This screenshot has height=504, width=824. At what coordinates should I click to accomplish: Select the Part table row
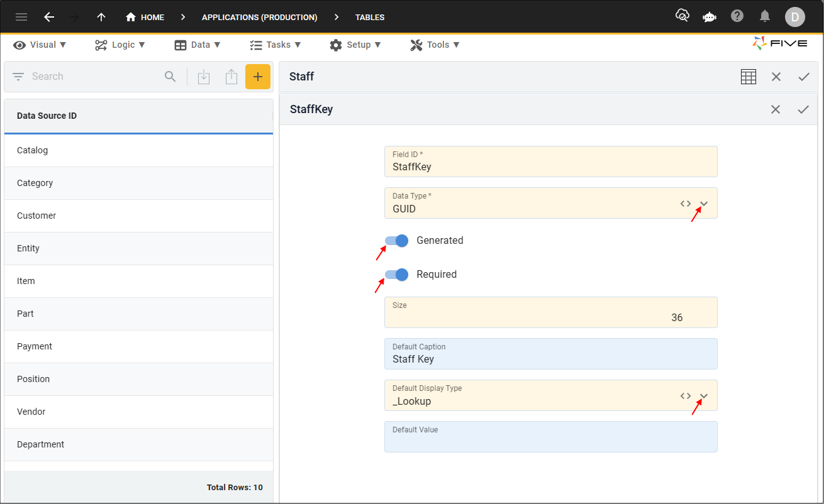[138, 314]
